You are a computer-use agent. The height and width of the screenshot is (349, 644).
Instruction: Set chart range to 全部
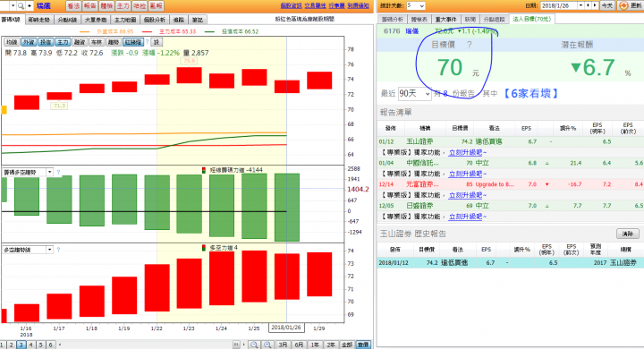[x=347, y=345]
